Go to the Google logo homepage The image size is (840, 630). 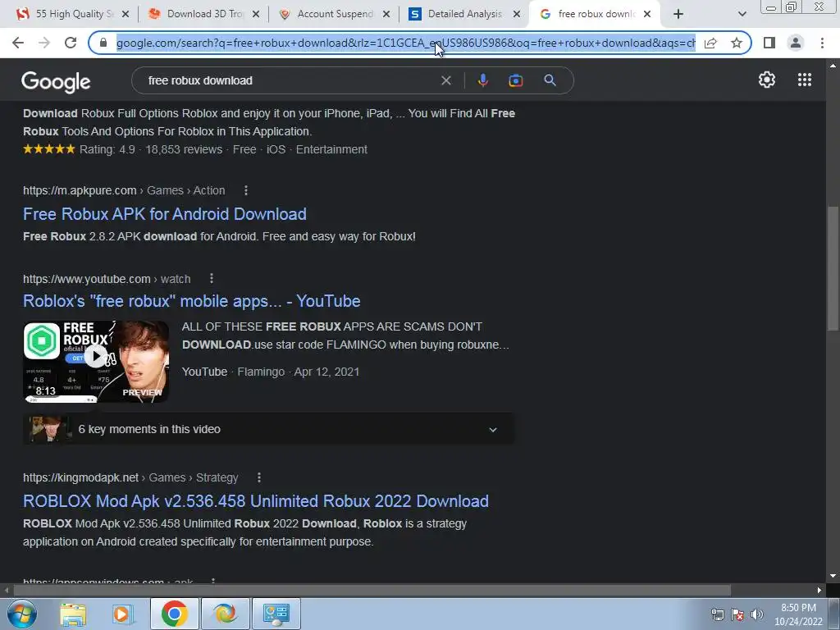pos(56,82)
